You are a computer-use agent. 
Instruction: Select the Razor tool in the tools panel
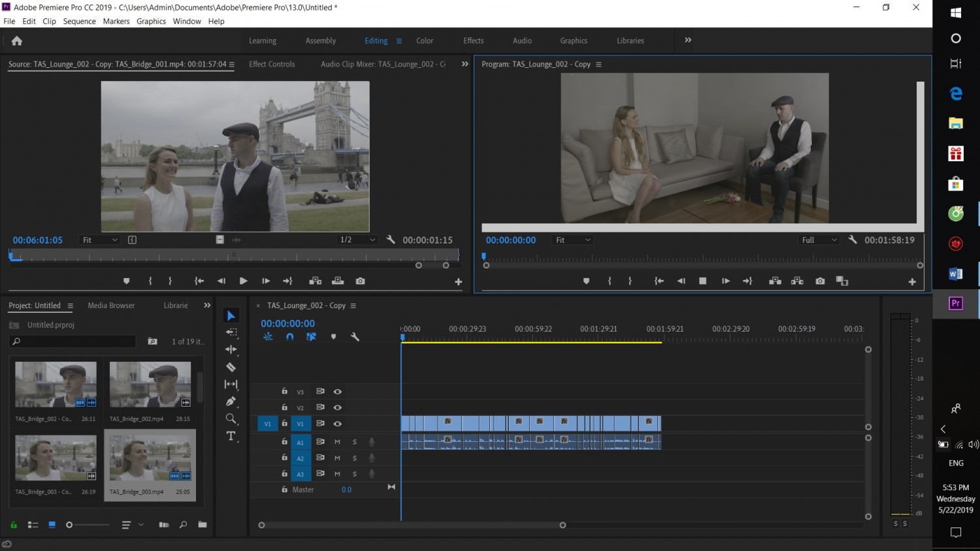pyautogui.click(x=231, y=367)
